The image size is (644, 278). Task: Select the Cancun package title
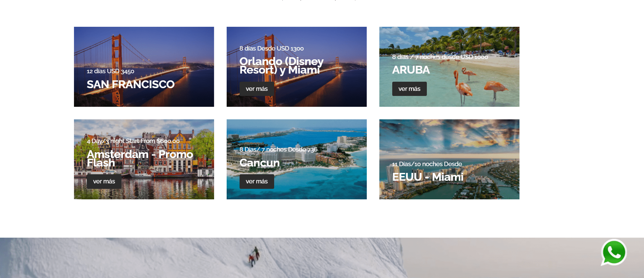pos(260,163)
